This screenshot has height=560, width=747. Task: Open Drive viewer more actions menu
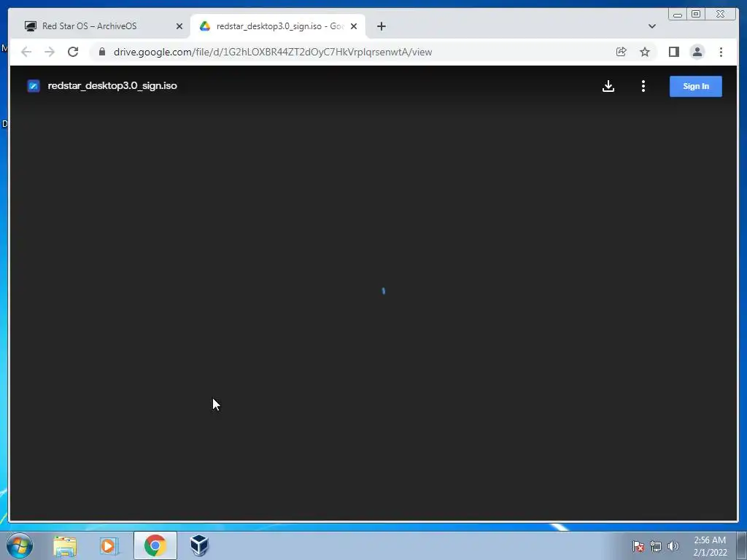(643, 86)
